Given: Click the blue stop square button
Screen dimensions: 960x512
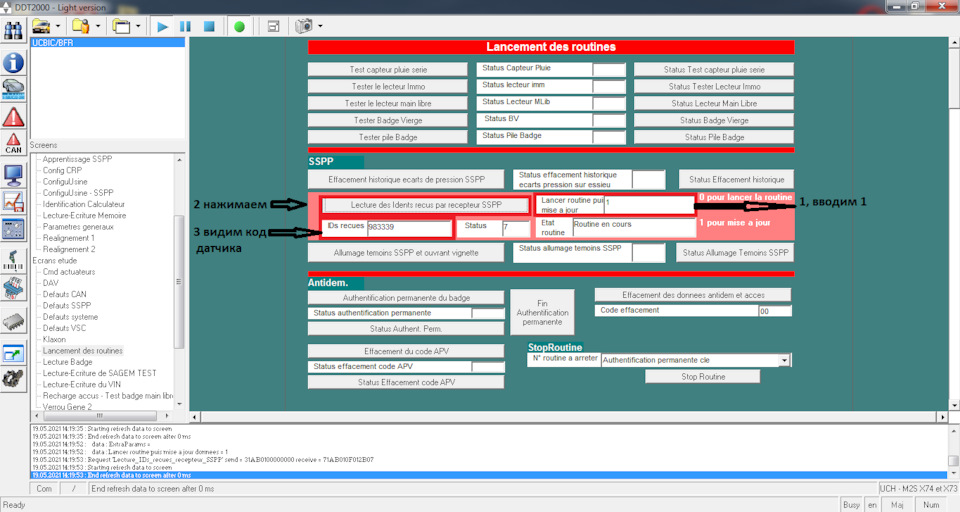Looking at the screenshot, I should (209, 27).
